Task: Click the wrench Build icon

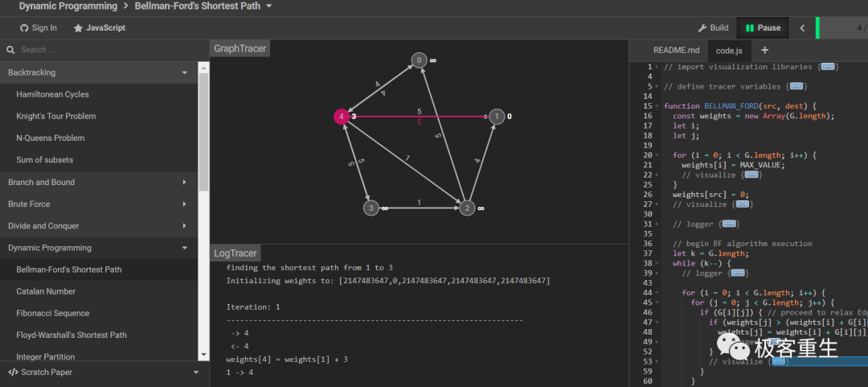Action: click(702, 27)
